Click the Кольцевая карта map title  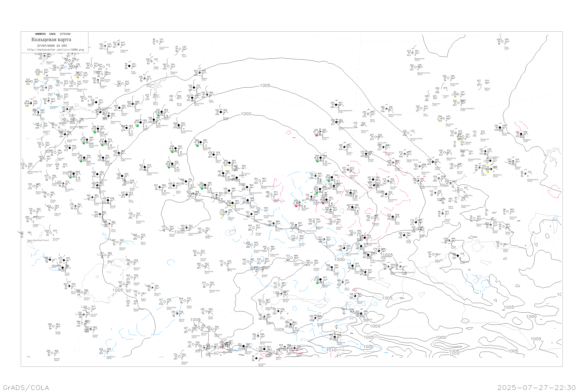tap(51, 40)
